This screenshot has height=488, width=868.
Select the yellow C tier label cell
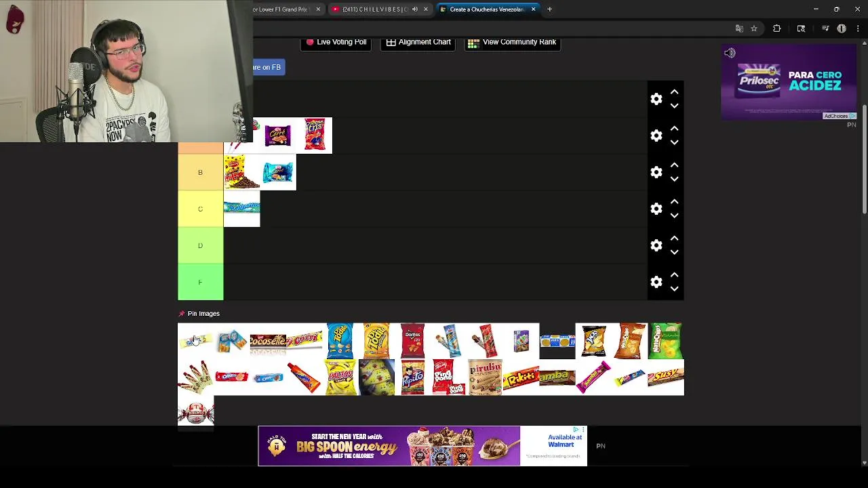pyautogui.click(x=200, y=209)
